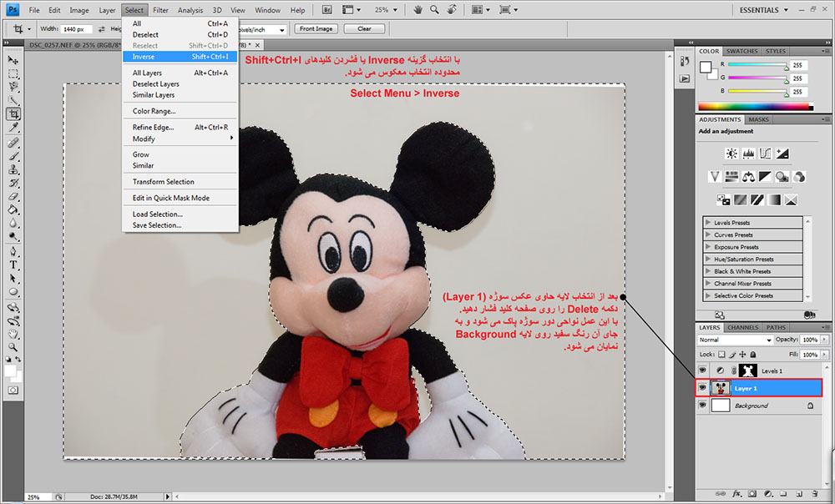Select the Paint Bucket tool
Screen dimensions: 835x504
pos(13,209)
